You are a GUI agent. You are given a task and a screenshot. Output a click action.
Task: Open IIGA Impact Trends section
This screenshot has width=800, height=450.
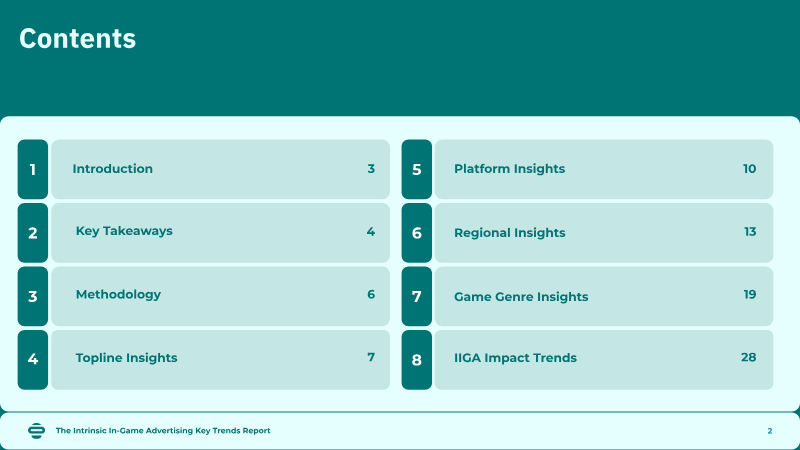point(515,358)
